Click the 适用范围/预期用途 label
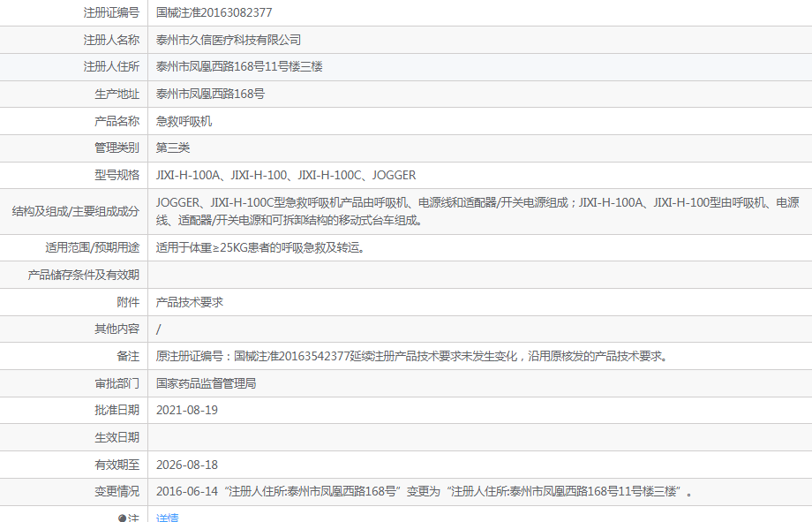Image resolution: width=812 pixels, height=522 pixels. point(92,247)
